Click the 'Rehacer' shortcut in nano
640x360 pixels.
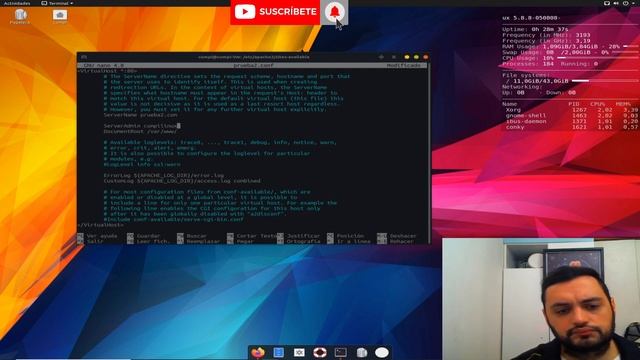click(x=396, y=242)
